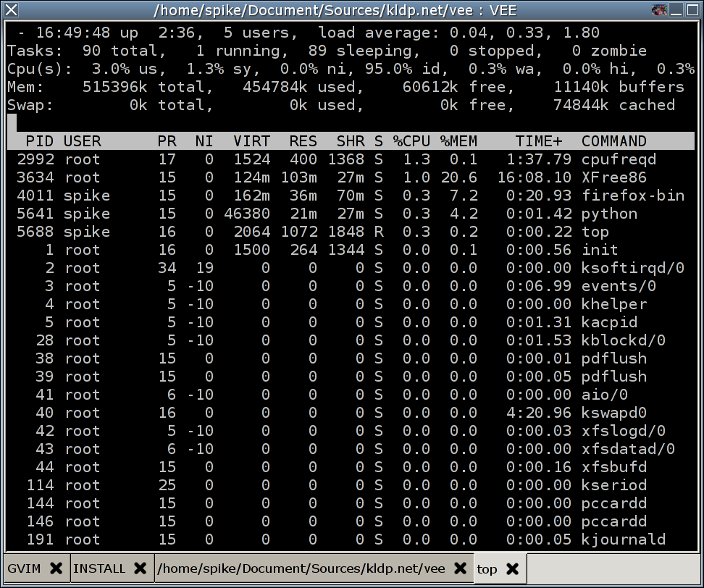
Task: Minimize the VEE window
Action: point(675,10)
